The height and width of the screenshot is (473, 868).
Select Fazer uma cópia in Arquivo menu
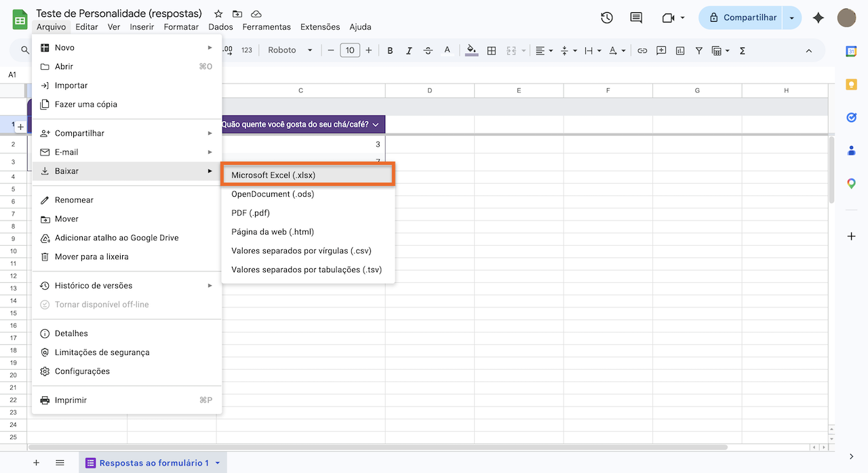pos(127,105)
